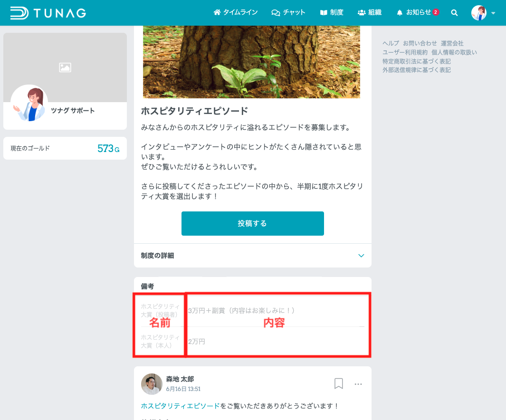Click the 現在のゴールド label
Viewport: 506px width, 420px height.
(30, 148)
